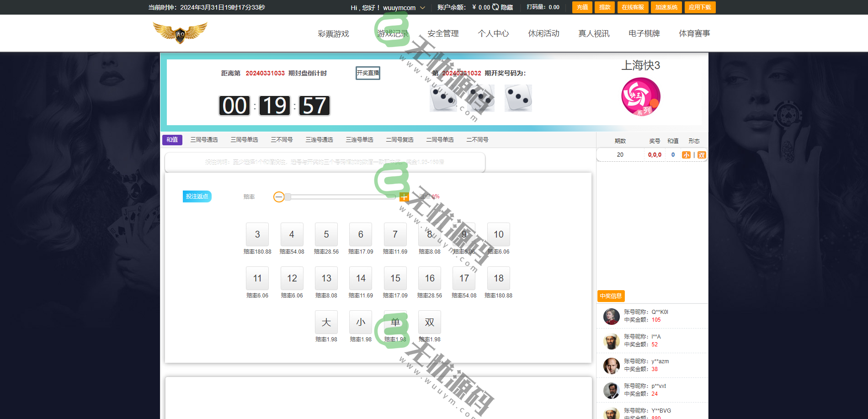Toggle the 双 (even) bet option
Viewport: 868px width, 419px height.
pyautogui.click(x=429, y=322)
